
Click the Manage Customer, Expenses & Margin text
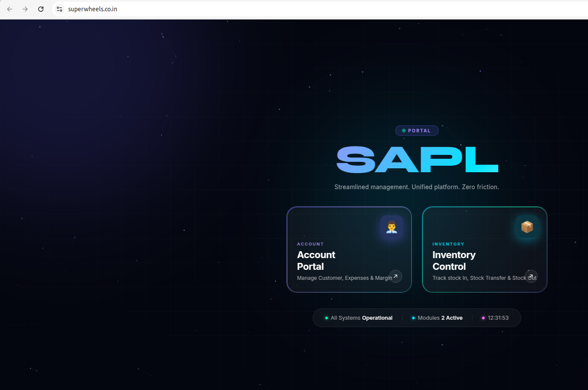343,278
